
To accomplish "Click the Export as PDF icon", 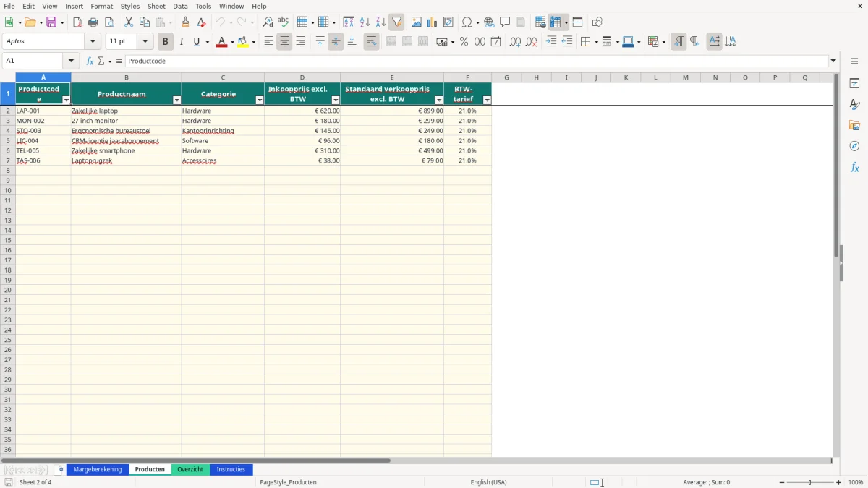I will click(77, 22).
